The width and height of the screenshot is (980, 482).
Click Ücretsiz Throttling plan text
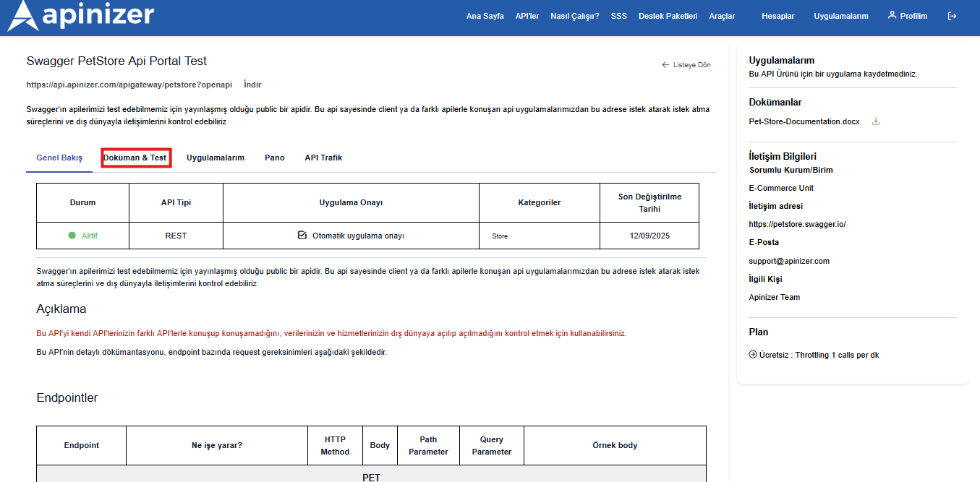click(x=819, y=355)
